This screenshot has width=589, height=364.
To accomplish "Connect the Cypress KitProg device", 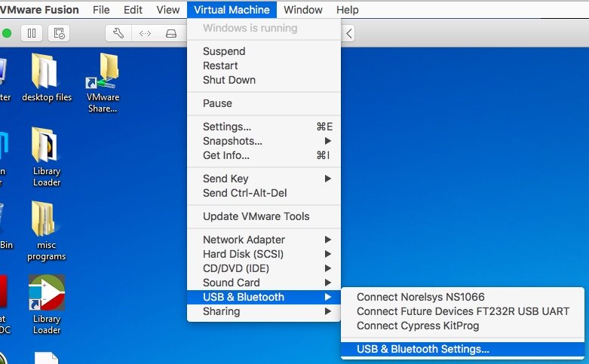I will click(462, 326).
